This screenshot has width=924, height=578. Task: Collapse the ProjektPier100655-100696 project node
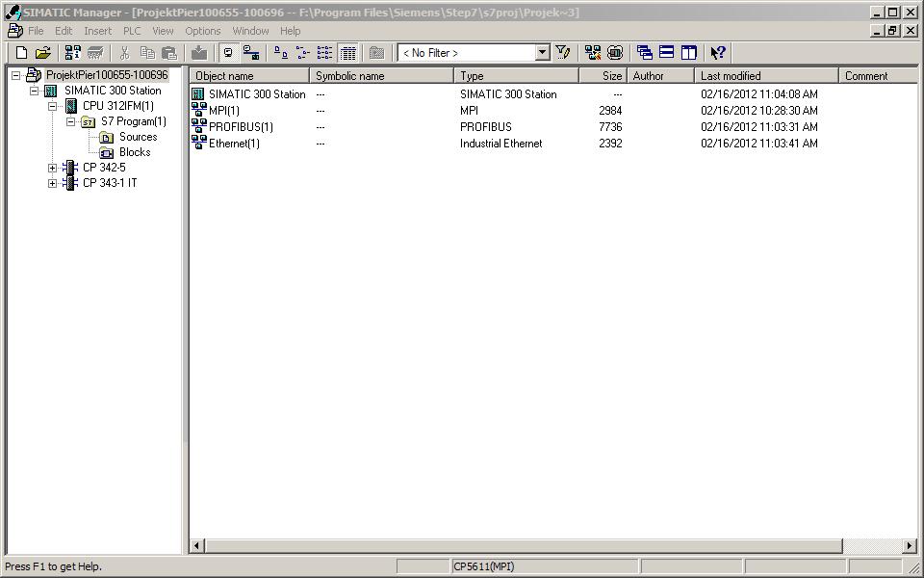(x=16, y=75)
